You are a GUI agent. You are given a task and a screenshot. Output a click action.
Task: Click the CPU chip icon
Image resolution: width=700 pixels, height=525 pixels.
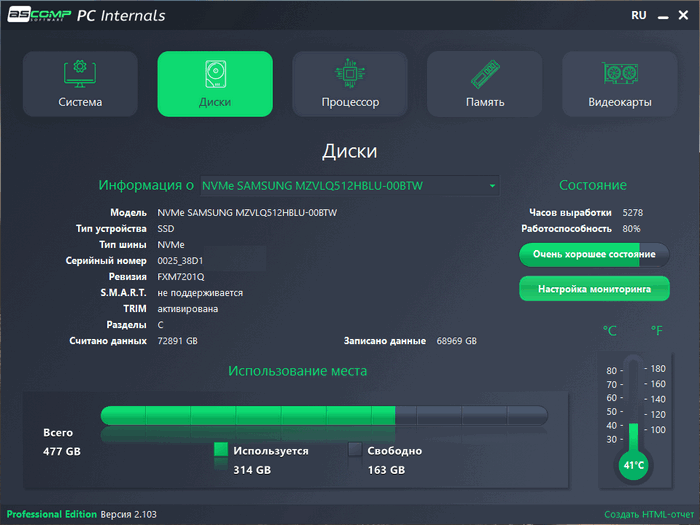click(x=350, y=73)
